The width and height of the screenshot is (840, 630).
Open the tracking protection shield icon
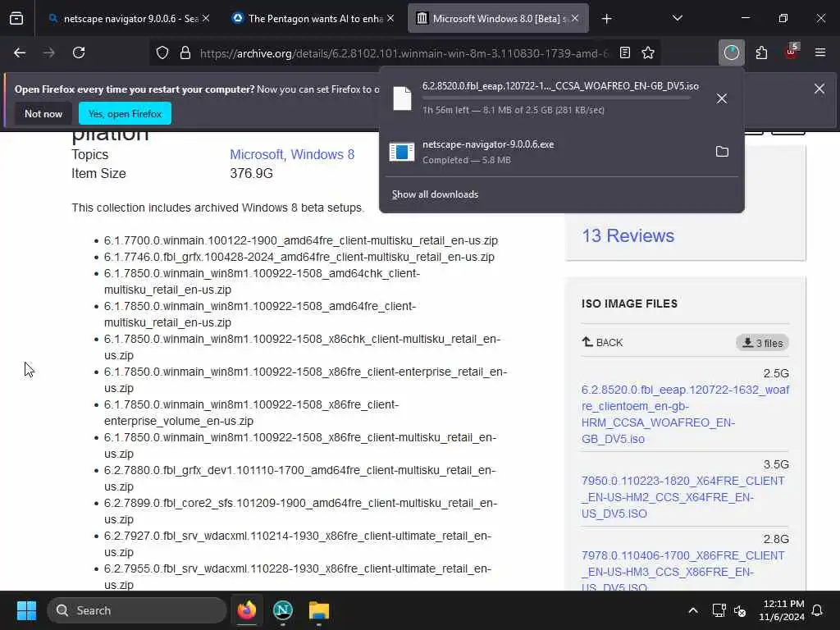pos(162,52)
